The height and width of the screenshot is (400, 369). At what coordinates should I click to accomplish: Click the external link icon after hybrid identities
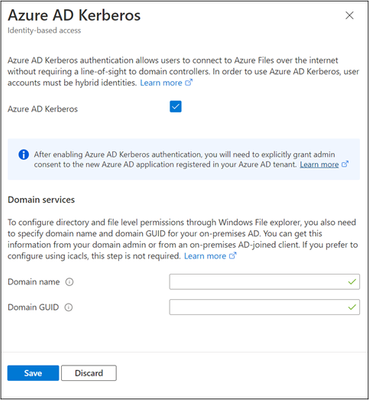point(189,83)
